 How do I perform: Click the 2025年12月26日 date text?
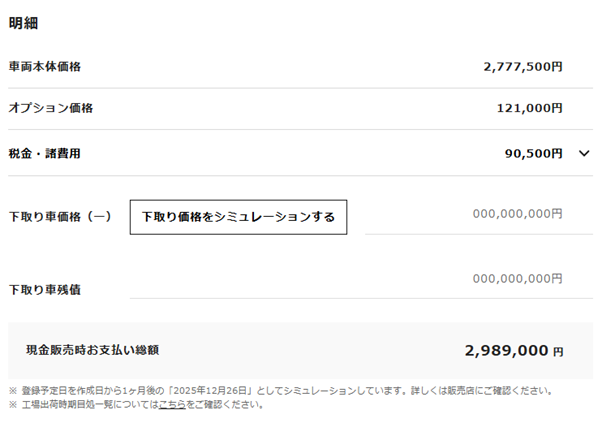pyautogui.click(x=232, y=390)
